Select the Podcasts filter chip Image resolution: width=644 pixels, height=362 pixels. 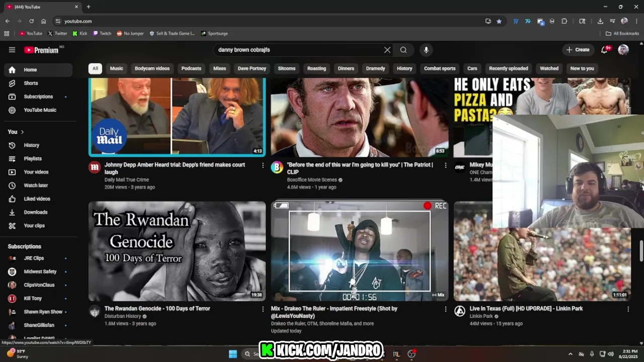(191, 68)
